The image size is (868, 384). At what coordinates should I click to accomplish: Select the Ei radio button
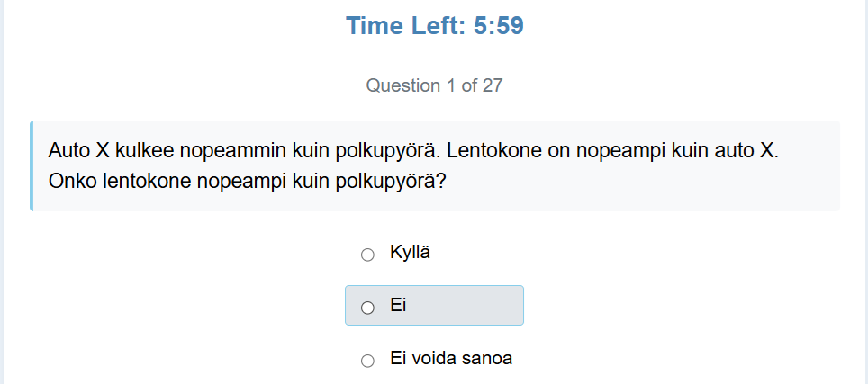[367, 308]
